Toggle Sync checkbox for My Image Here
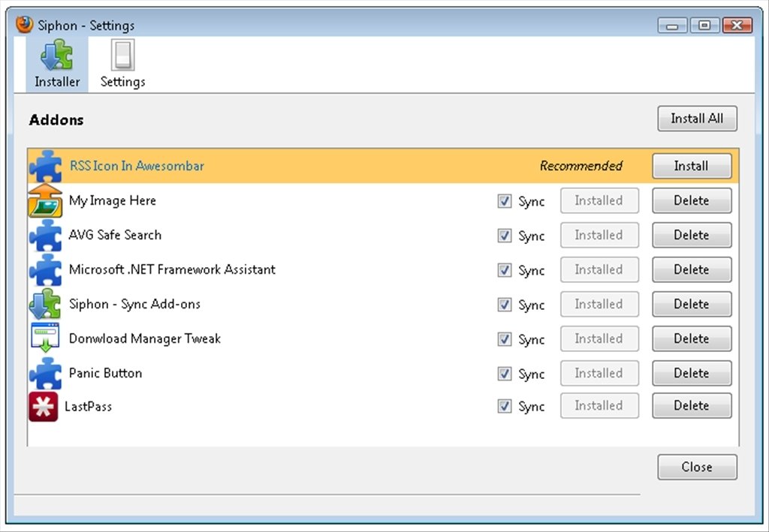This screenshot has width=769, height=532. (x=504, y=201)
